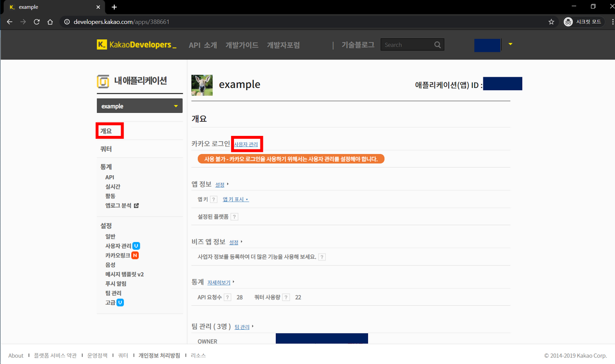Open 개발가이드 in top navigation
The height and width of the screenshot is (364, 615).
(x=242, y=45)
